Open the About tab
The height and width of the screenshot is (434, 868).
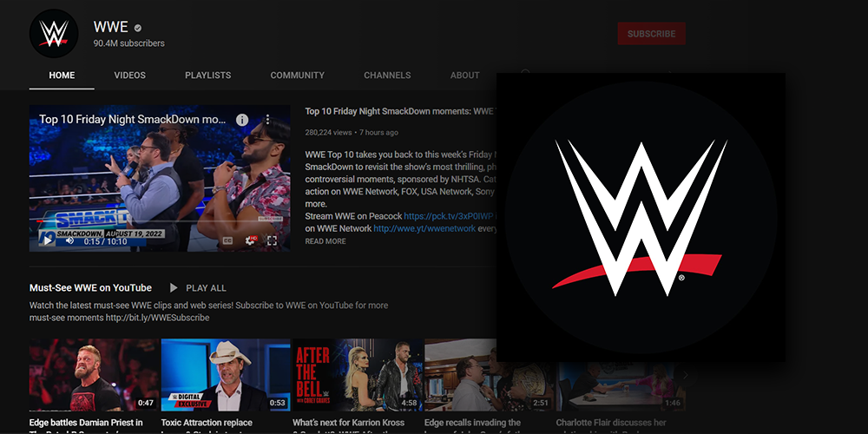(x=465, y=76)
